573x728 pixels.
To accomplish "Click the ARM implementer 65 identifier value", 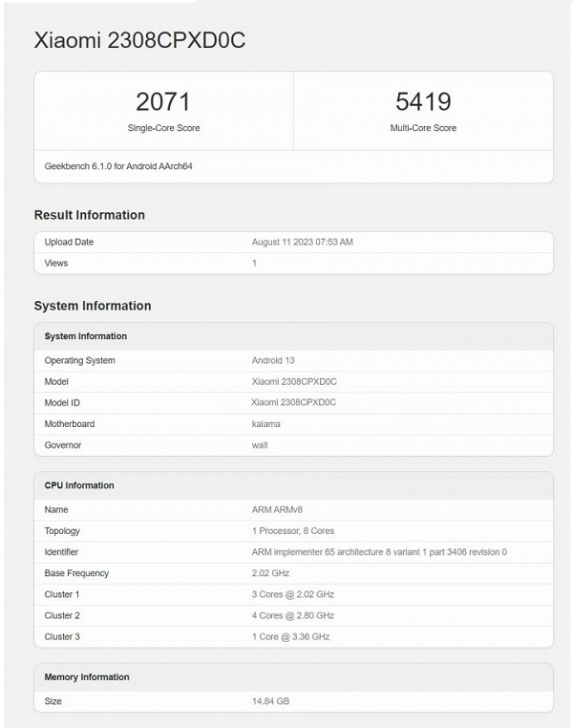I will (x=379, y=552).
